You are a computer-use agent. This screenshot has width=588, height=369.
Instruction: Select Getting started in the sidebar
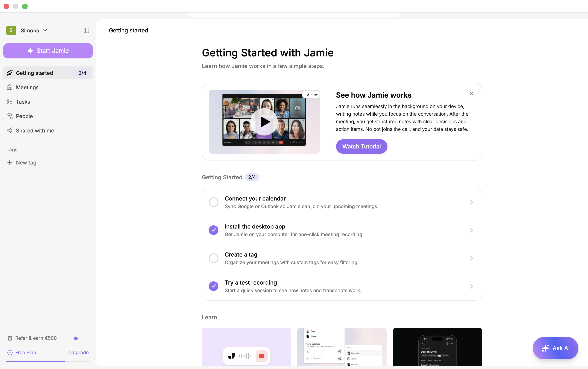34,73
